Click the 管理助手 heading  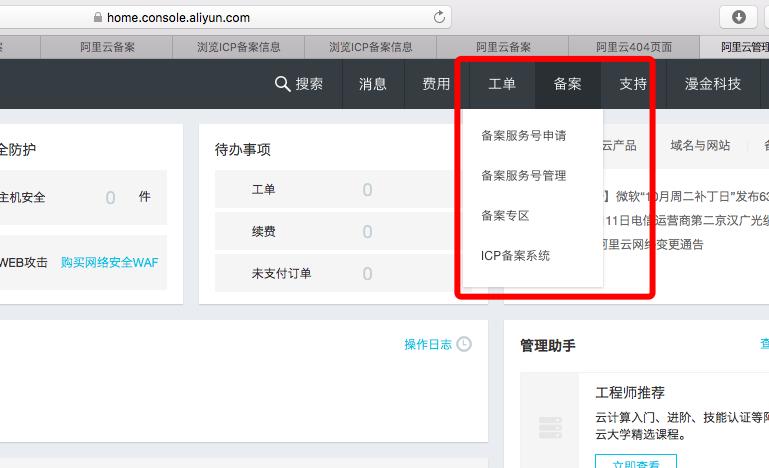click(x=547, y=345)
